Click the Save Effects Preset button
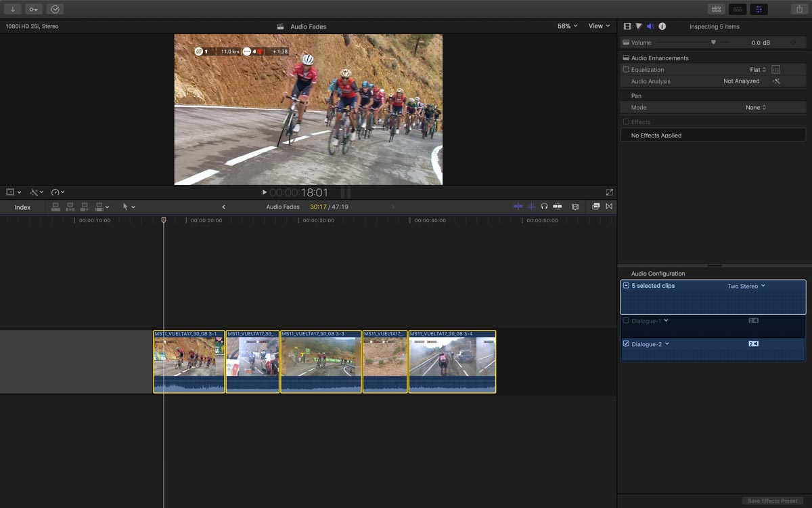Image resolution: width=812 pixels, height=508 pixels. (x=772, y=501)
